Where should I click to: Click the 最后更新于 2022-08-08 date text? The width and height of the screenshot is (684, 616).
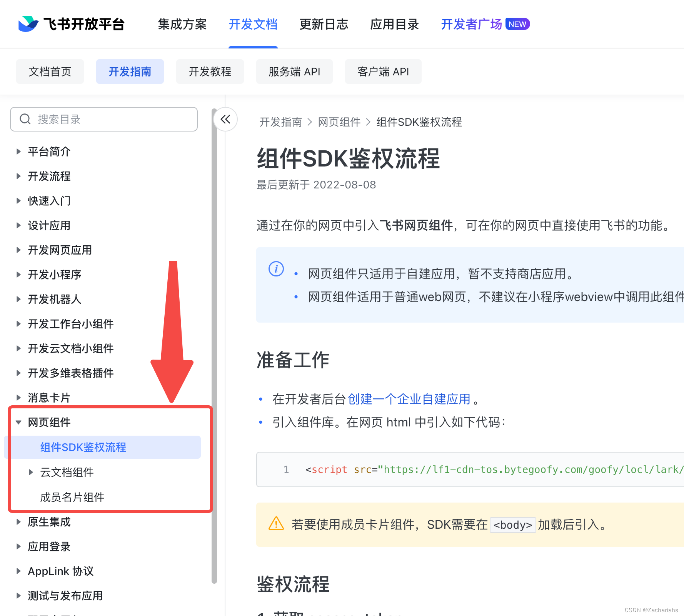[316, 185]
